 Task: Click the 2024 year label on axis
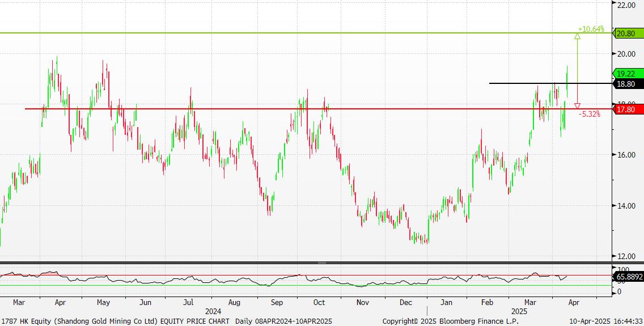[x=213, y=311]
